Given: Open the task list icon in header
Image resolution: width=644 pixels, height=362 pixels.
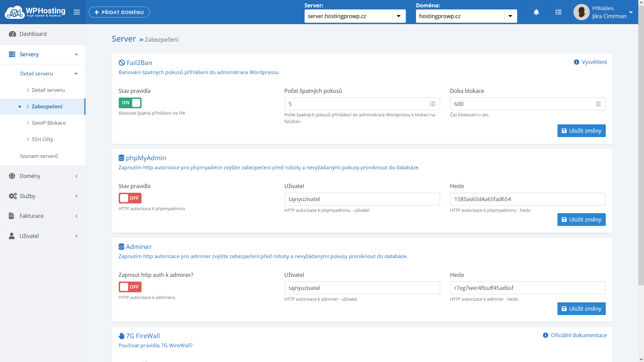Looking at the screenshot, I should 558,12.
